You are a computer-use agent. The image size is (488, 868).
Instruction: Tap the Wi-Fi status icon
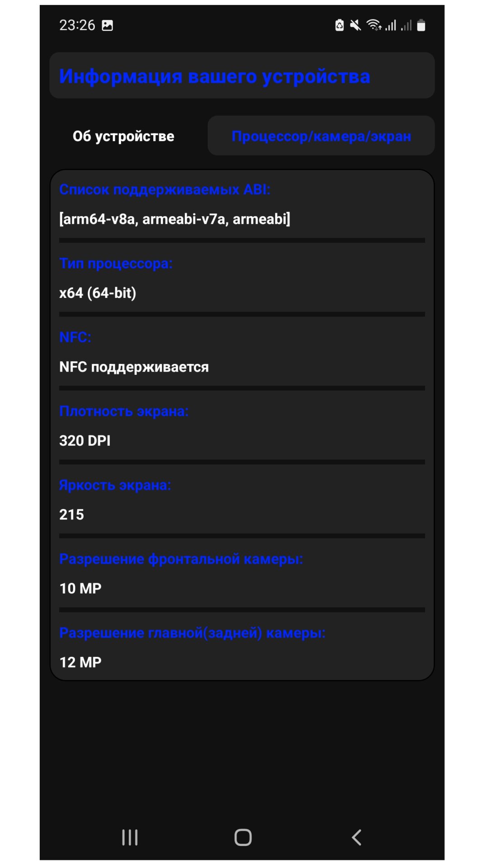[x=374, y=25]
